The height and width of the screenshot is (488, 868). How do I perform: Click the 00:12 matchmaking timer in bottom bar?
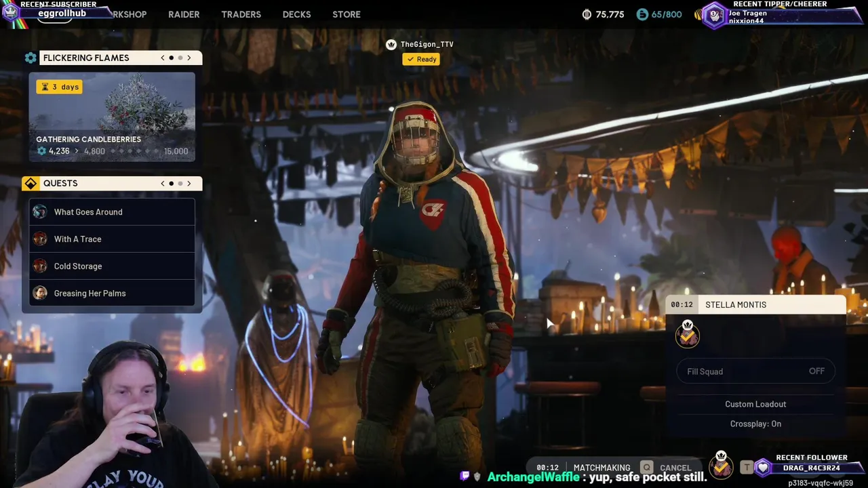point(547,468)
